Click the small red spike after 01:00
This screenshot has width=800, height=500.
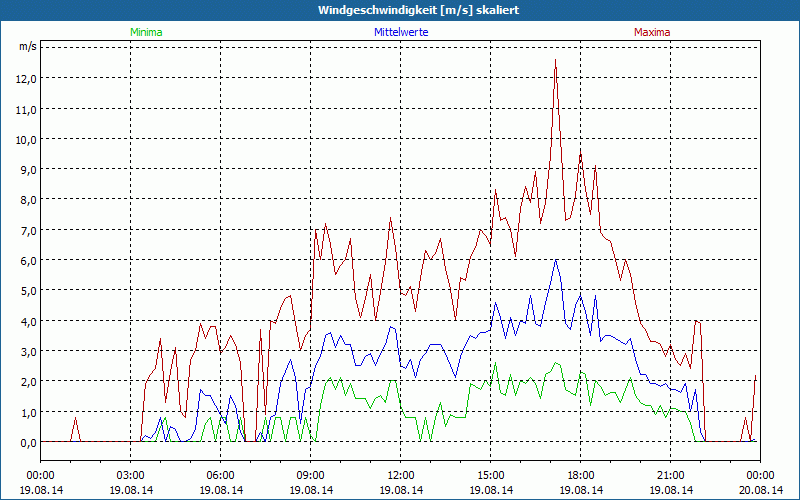[76, 430]
